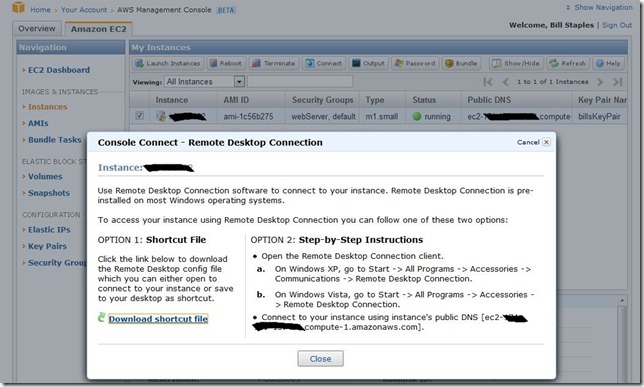
Task: Open the Viewing All Instances dropdown
Action: (x=239, y=82)
